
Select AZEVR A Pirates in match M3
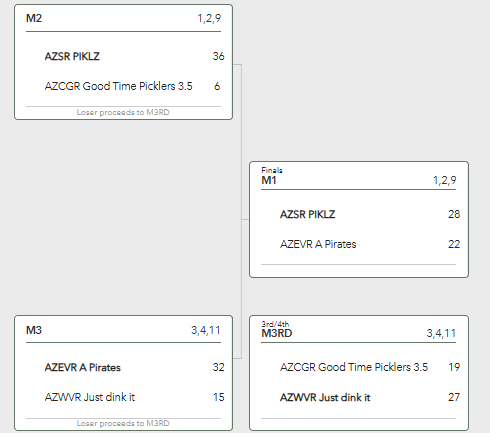click(x=83, y=367)
